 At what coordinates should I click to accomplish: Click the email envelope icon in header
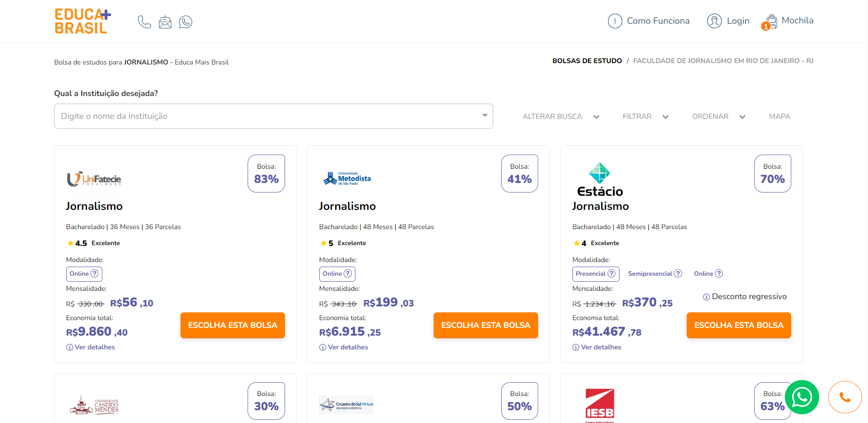point(165,22)
